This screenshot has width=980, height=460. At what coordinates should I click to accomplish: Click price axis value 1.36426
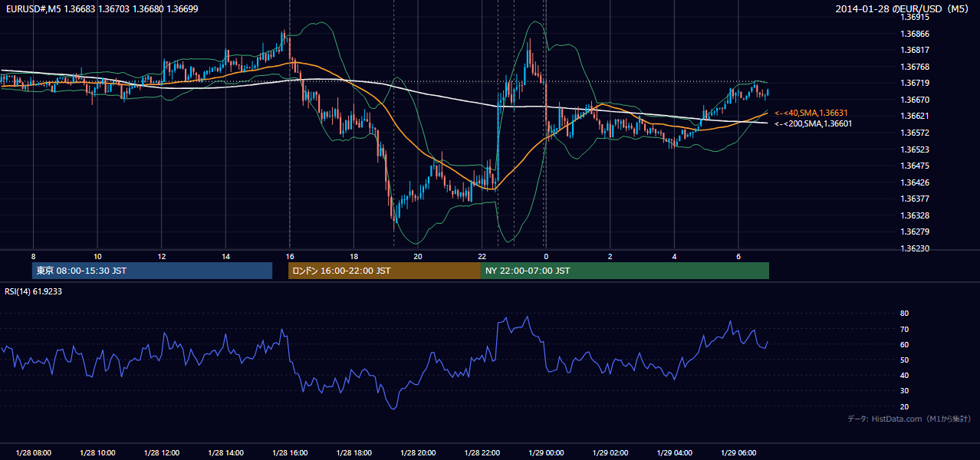[x=915, y=182]
